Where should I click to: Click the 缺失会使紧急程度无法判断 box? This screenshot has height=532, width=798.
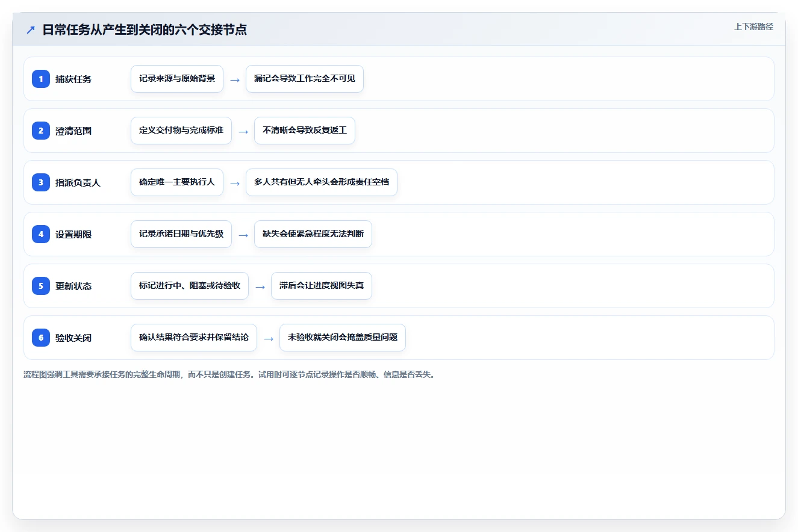point(313,234)
